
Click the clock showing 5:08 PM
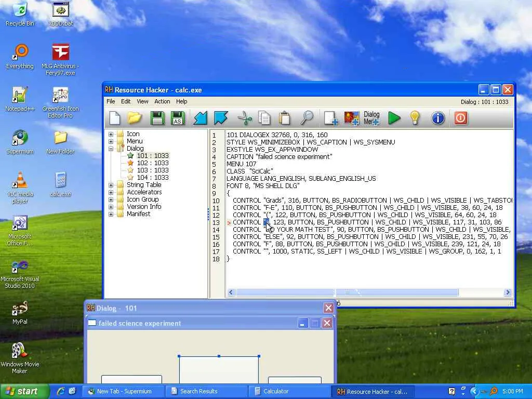click(x=513, y=392)
